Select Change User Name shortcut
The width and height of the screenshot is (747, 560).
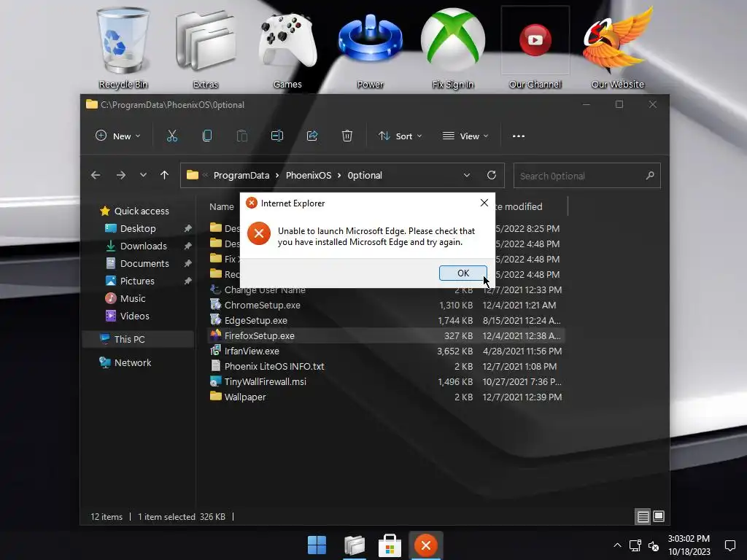click(x=387, y=290)
